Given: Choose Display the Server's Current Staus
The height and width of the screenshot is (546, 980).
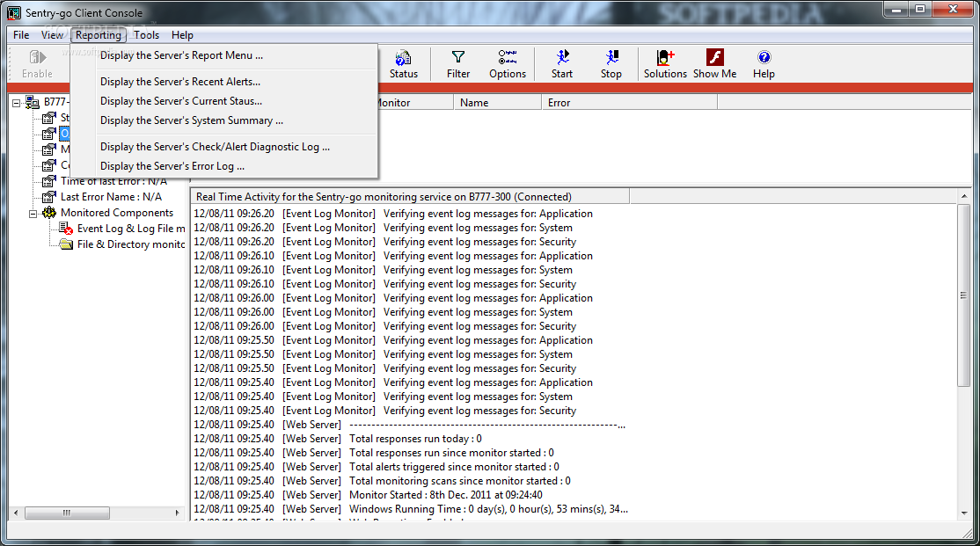Looking at the screenshot, I should point(223,101).
